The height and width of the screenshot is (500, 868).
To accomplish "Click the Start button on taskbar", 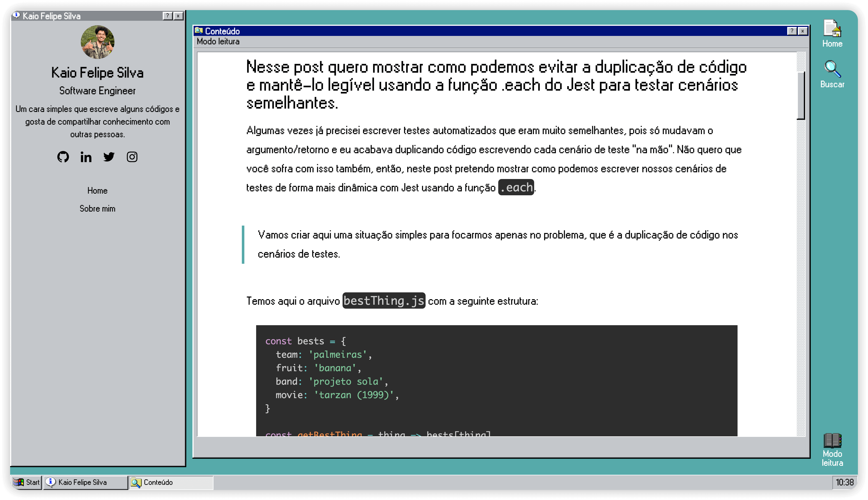I will click(27, 482).
